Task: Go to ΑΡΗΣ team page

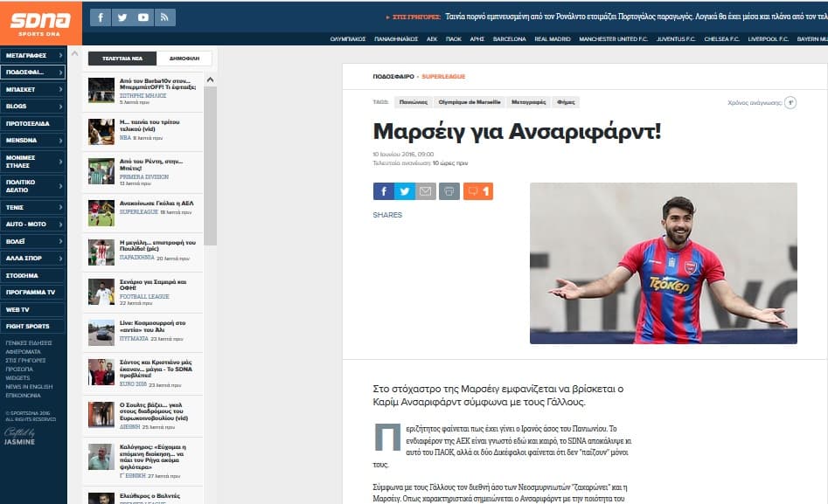Action: [x=477, y=39]
